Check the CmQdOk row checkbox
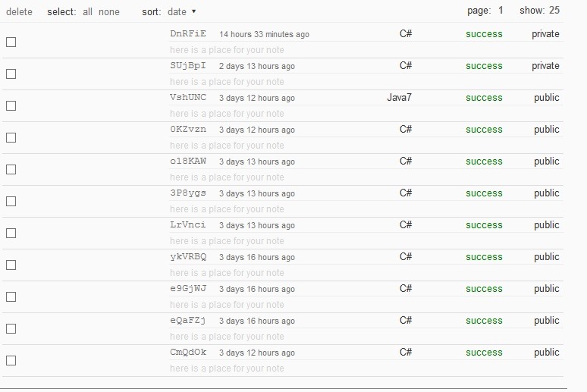This screenshot has height=392, width=587. [x=11, y=360]
